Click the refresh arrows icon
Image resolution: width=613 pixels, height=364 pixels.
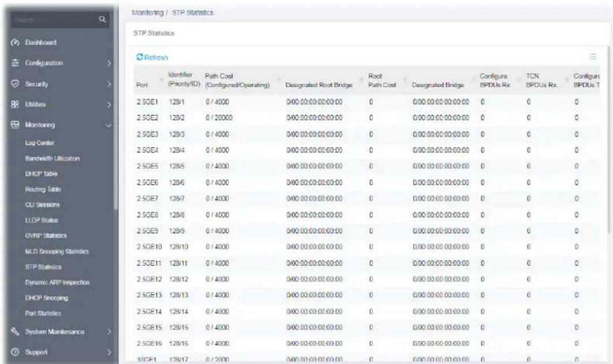pos(140,57)
